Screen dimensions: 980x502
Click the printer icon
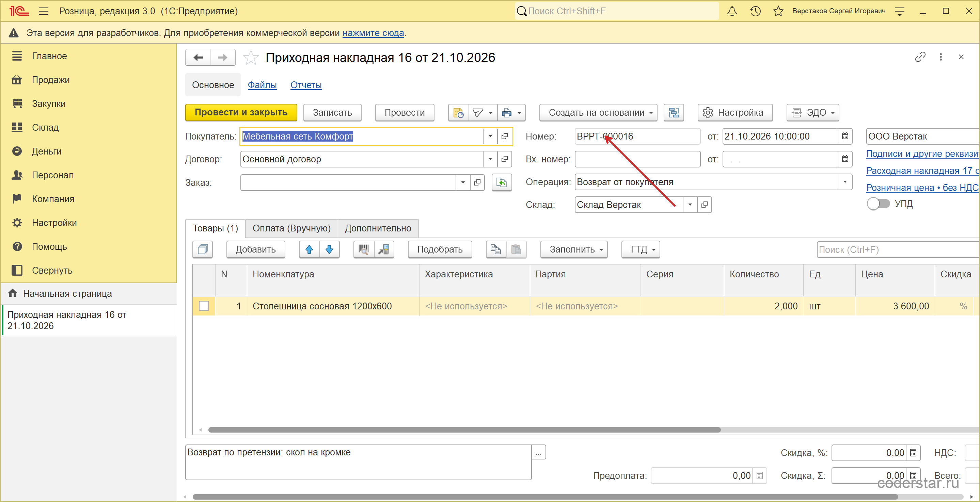pos(507,113)
